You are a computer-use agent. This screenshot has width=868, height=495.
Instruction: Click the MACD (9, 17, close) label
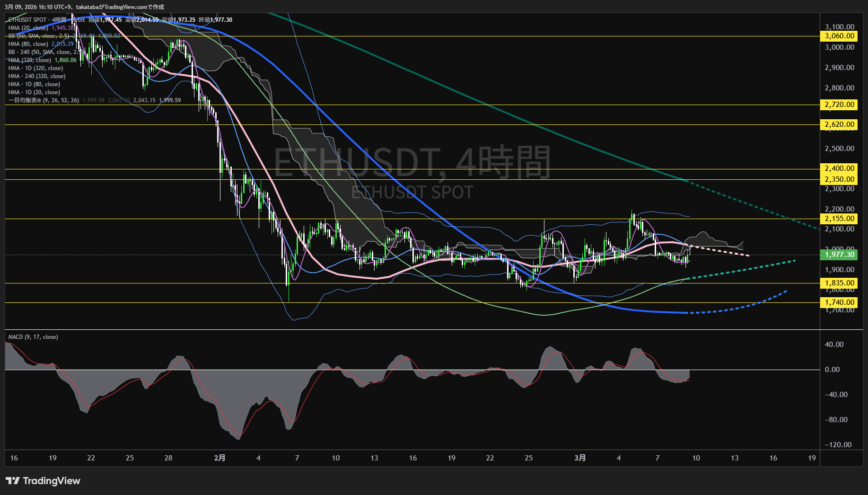click(33, 337)
